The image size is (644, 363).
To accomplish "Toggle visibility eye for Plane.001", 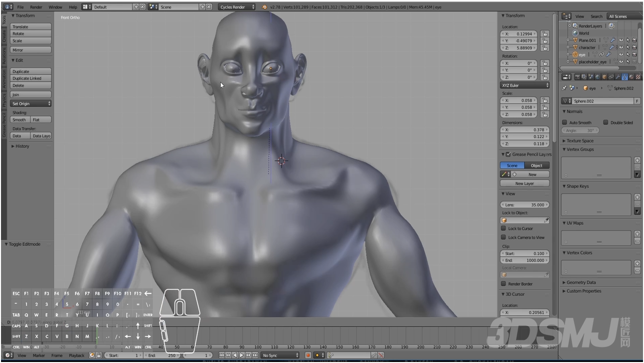I will (621, 40).
